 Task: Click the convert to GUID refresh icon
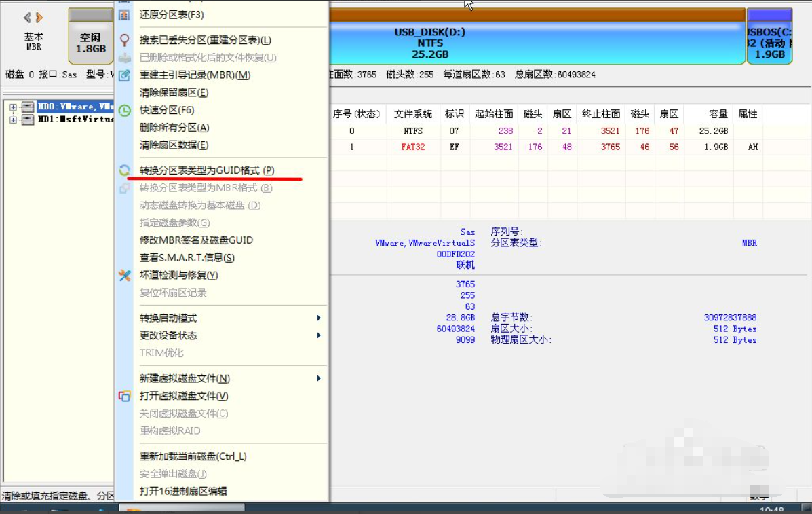[124, 170]
